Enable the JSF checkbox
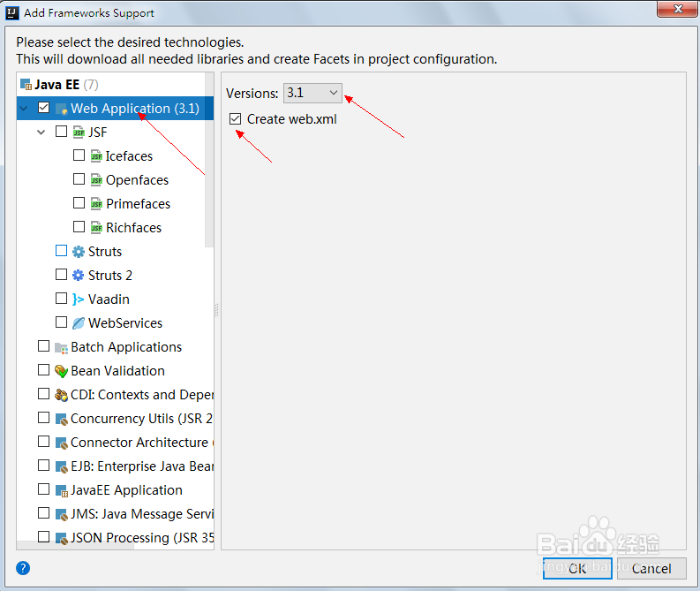 tap(61, 132)
